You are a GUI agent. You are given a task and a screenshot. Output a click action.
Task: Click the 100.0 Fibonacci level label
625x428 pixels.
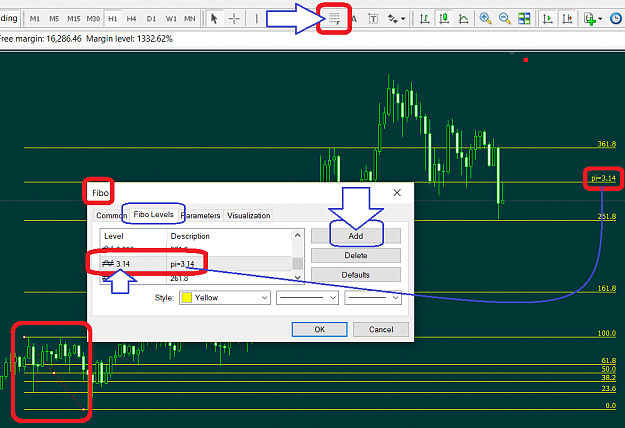(607, 333)
